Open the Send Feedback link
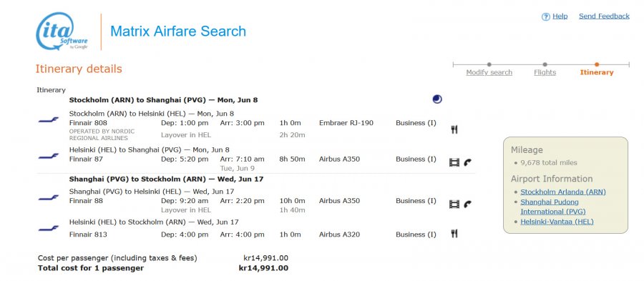 click(604, 16)
